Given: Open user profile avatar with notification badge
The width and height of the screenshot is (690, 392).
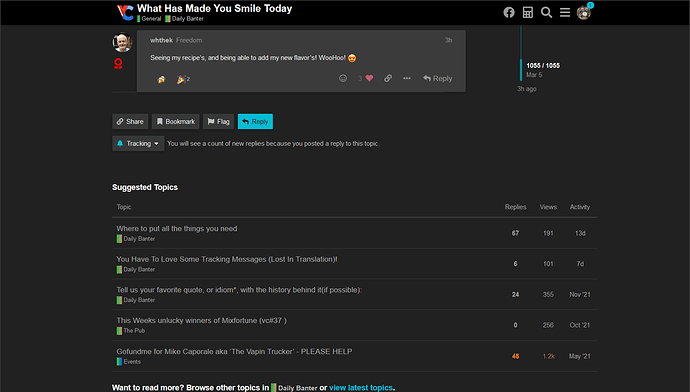Looking at the screenshot, I should pos(584,13).
